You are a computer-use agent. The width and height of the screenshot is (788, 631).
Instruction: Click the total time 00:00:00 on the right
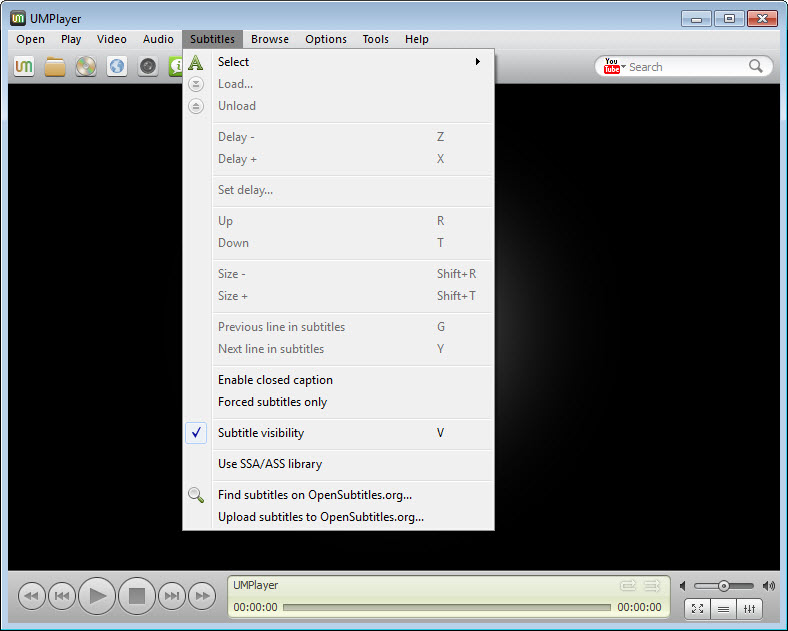pos(639,607)
